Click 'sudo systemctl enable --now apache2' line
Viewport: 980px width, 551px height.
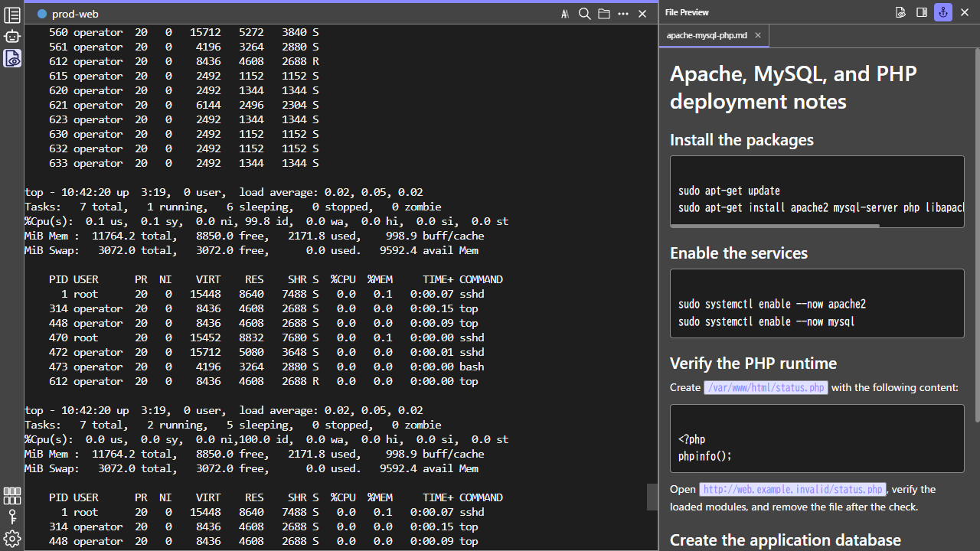tap(772, 304)
